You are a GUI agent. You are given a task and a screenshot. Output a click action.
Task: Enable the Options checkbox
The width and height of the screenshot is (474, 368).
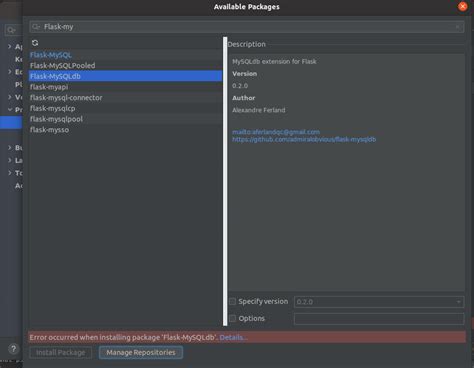(233, 318)
